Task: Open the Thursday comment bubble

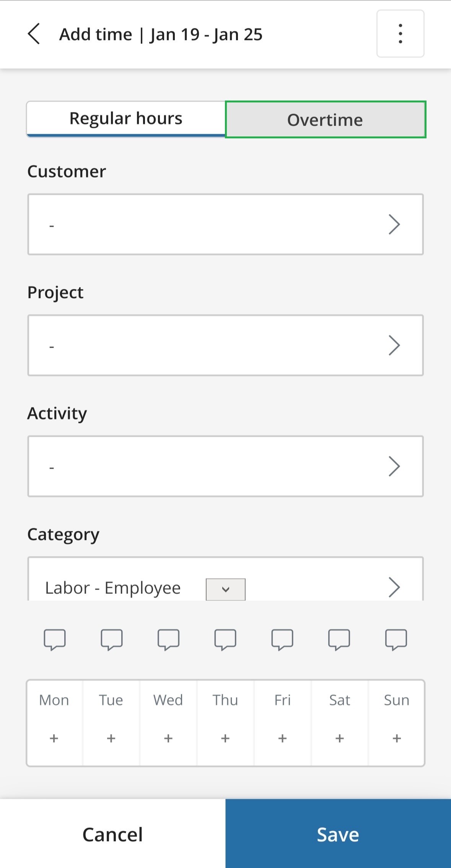Action: click(x=225, y=639)
